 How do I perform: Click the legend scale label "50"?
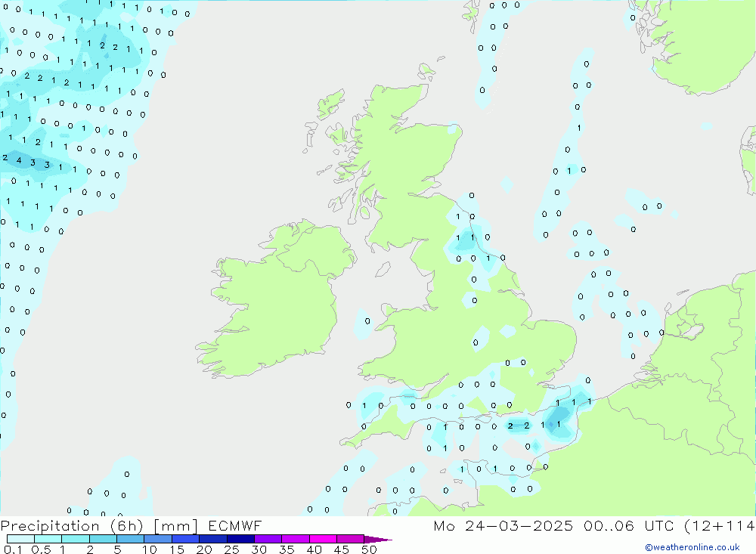369,549
